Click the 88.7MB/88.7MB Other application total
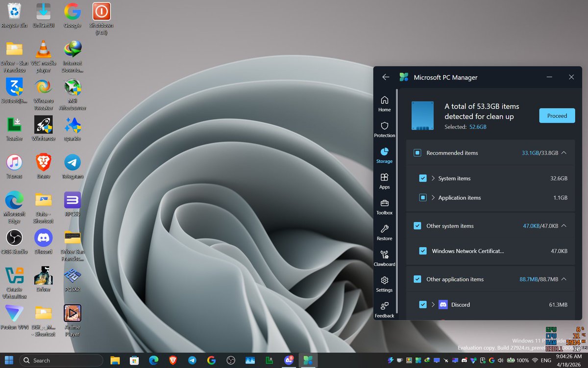Viewport: 588px width, 368px height. click(x=539, y=279)
